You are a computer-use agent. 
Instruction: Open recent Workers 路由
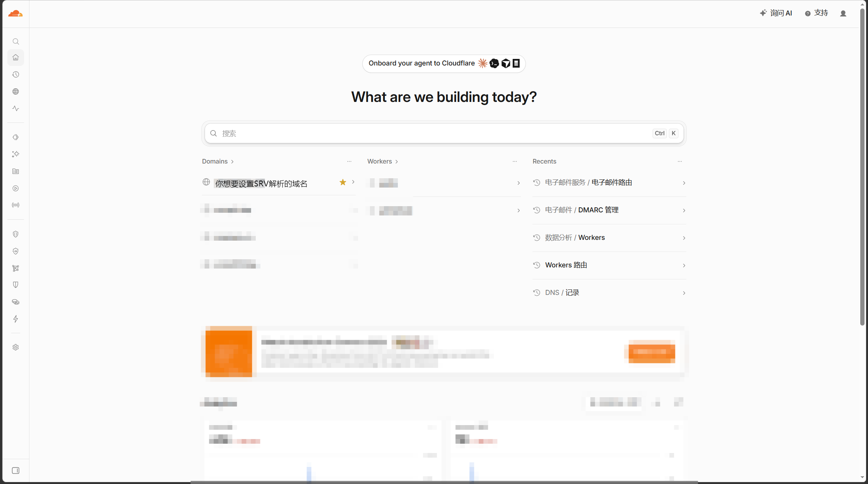[x=609, y=265]
